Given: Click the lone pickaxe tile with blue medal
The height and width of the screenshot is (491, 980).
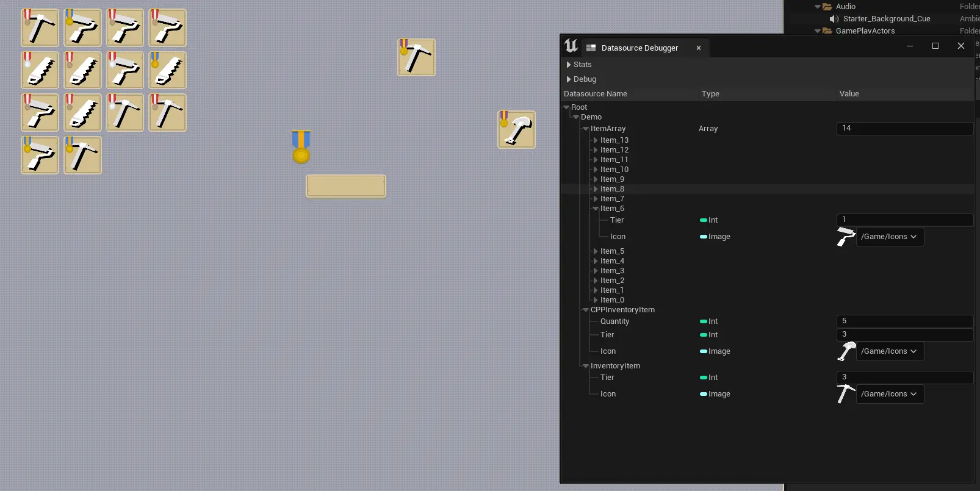Looking at the screenshot, I should click(x=417, y=58).
